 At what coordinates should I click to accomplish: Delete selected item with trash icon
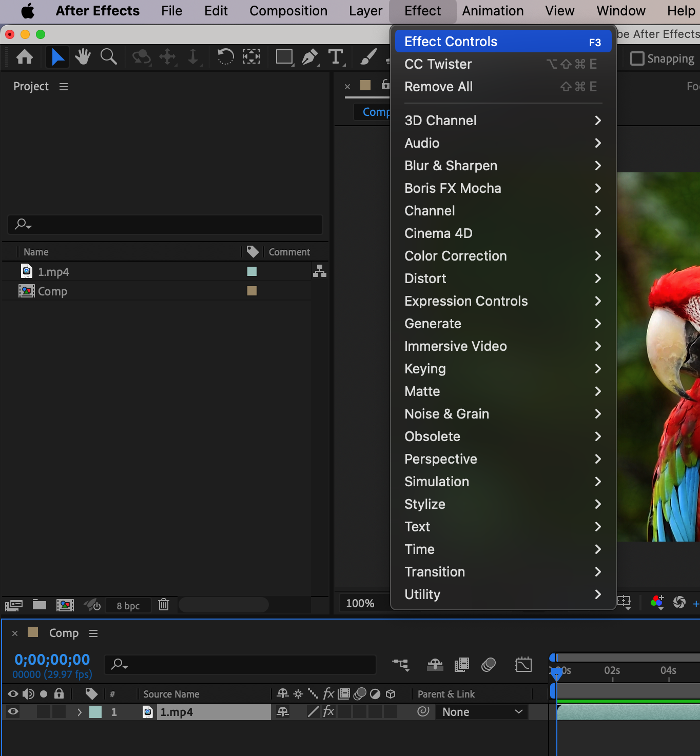164,605
